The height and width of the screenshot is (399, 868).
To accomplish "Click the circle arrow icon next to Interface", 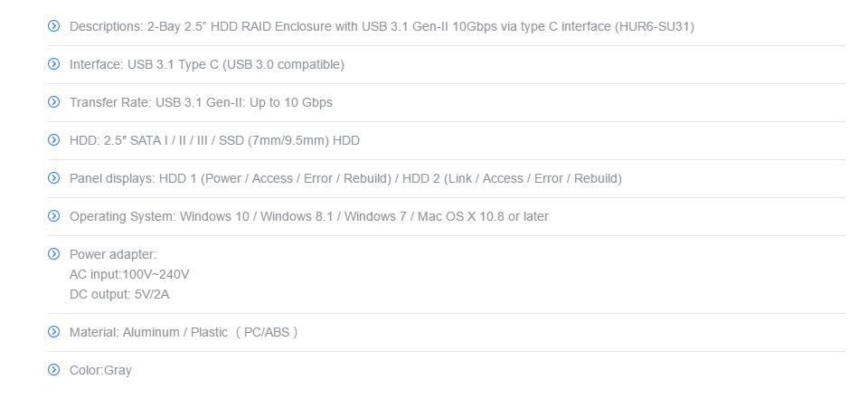I will click(53, 63).
